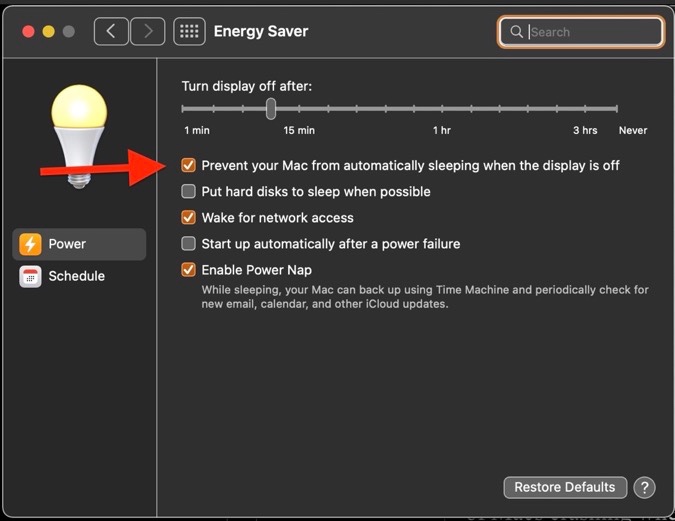Disable the Enable Power Nap checkbox
675x521 pixels.
(x=188, y=270)
